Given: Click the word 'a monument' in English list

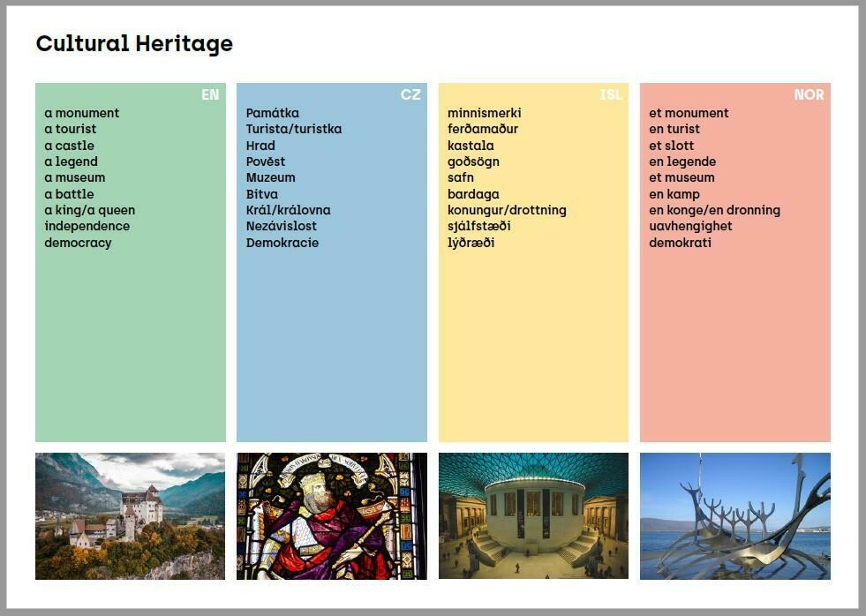Looking at the screenshot, I should coord(82,113).
